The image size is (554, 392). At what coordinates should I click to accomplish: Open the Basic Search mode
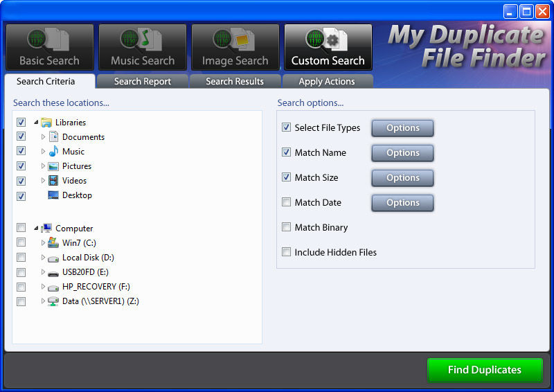[x=50, y=47]
